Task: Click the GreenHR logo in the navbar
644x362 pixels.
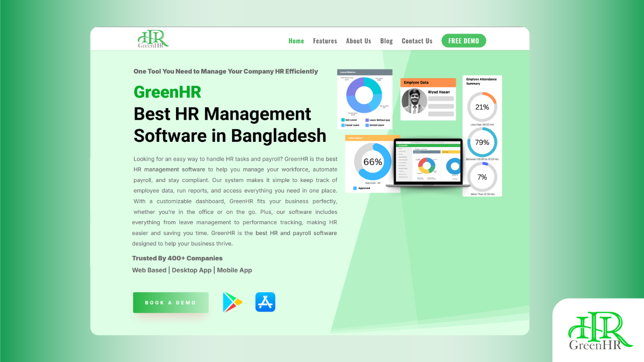Action: point(152,39)
